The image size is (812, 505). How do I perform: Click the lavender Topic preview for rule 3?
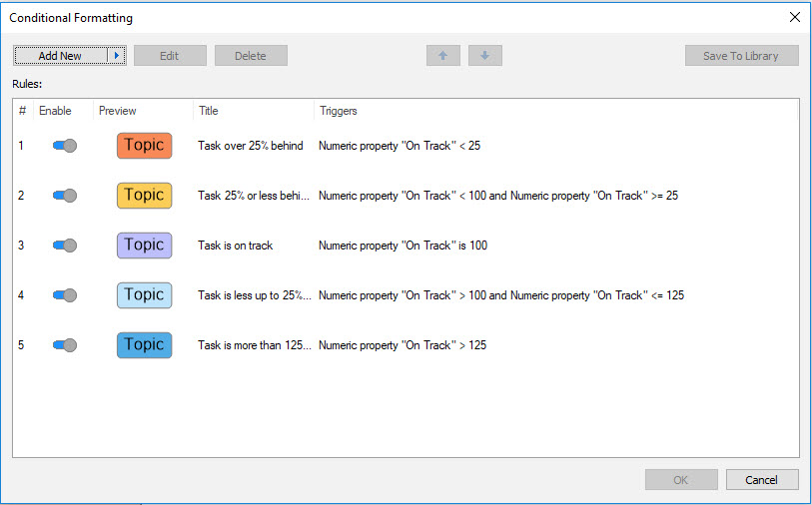(x=144, y=246)
